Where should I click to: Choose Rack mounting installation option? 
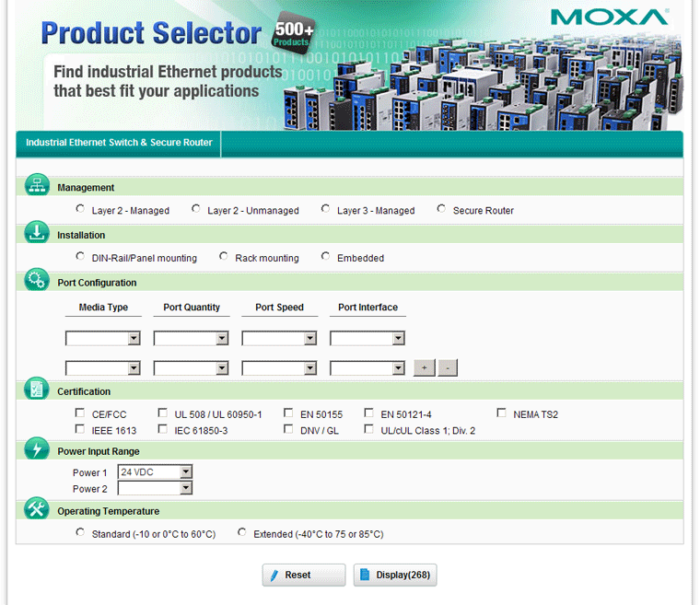(224, 257)
